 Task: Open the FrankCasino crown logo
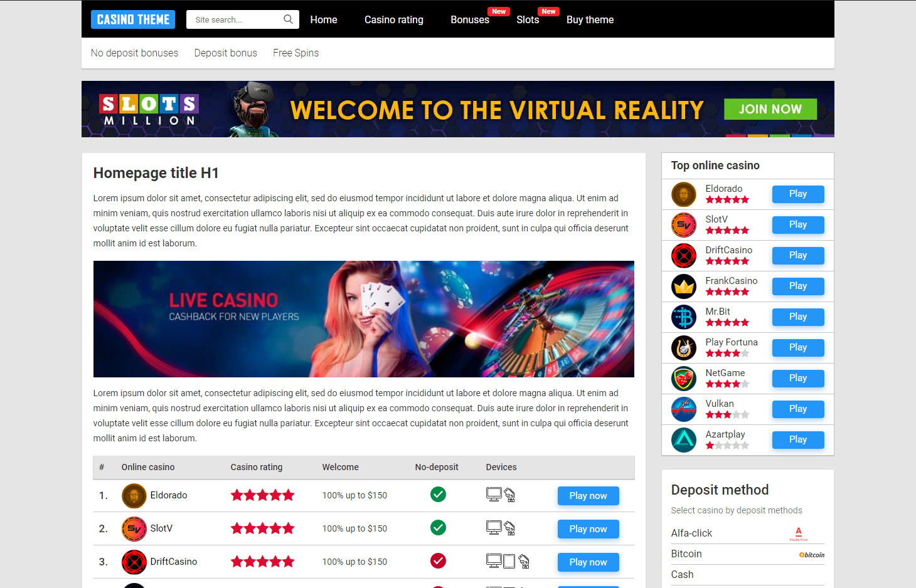point(684,286)
